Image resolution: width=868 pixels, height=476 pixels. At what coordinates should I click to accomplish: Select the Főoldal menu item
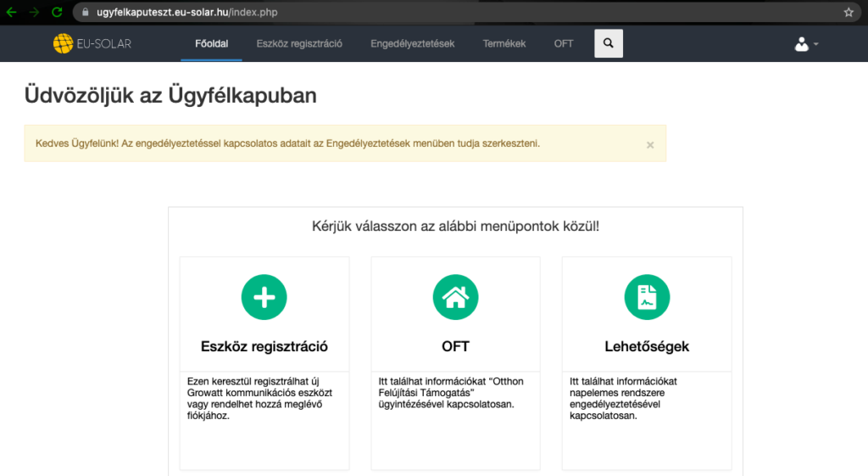pos(211,44)
